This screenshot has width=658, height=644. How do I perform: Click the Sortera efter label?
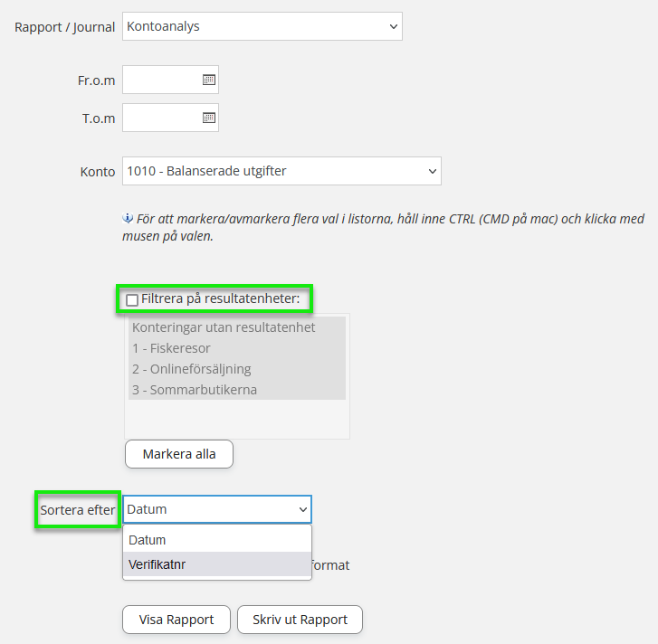click(78, 510)
